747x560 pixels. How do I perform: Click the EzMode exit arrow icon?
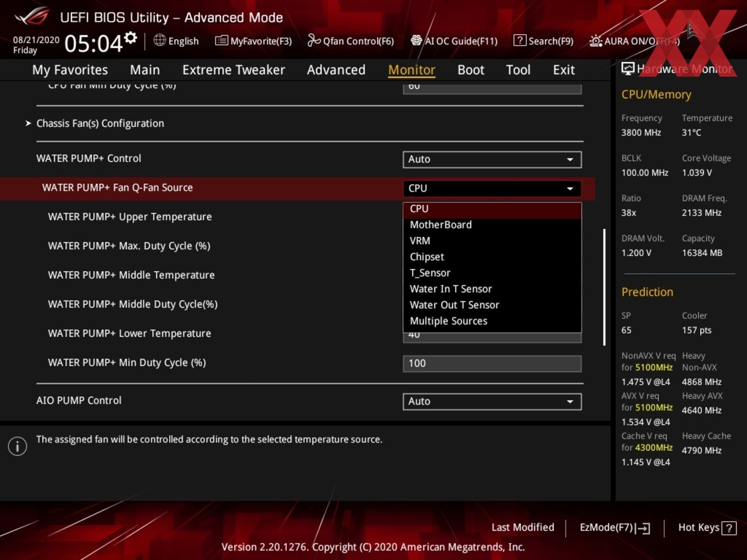(643, 528)
